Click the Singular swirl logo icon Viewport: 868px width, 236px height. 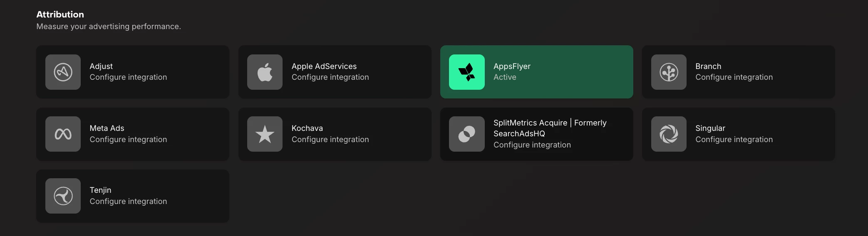[669, 134]
